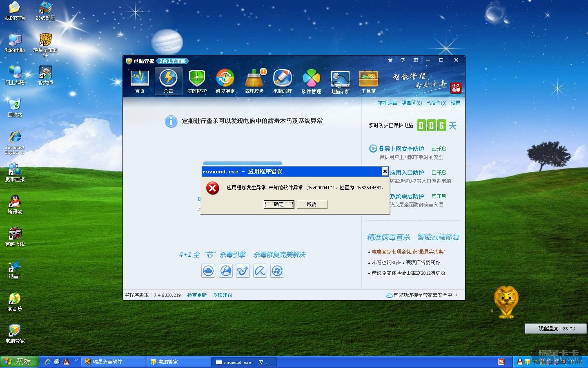
Task: Click the skin (shirt) icon in title bar
Action: (390, 60)
